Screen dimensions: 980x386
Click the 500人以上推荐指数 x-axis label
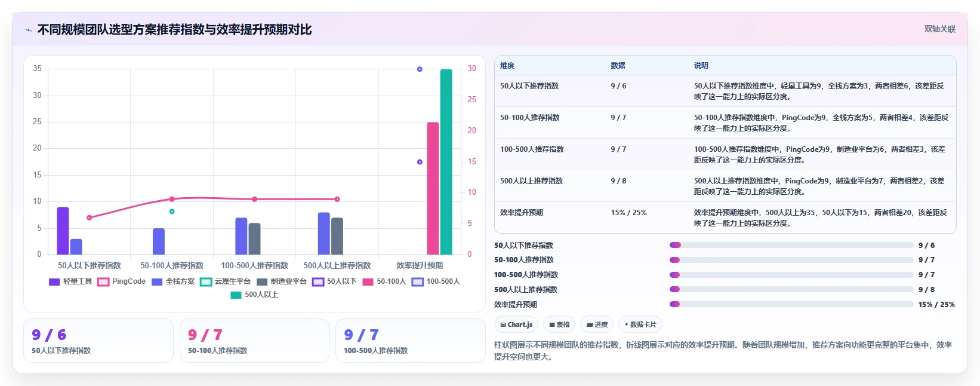(x=337, y=265)
